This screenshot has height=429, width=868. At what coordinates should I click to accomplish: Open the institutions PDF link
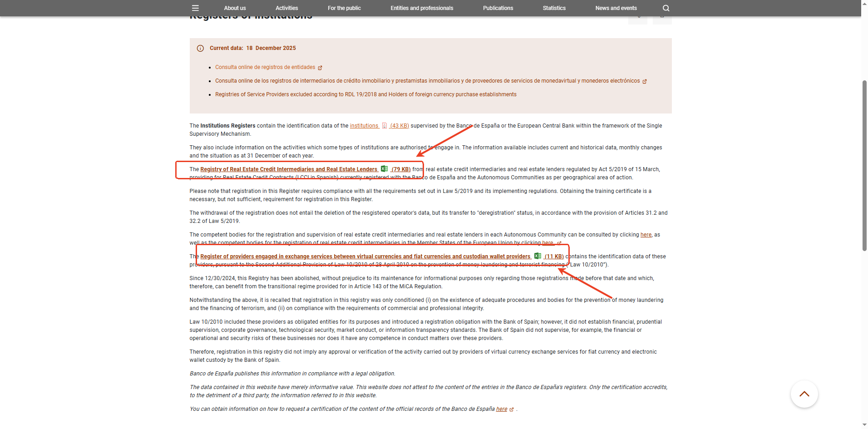coord(364,126)
